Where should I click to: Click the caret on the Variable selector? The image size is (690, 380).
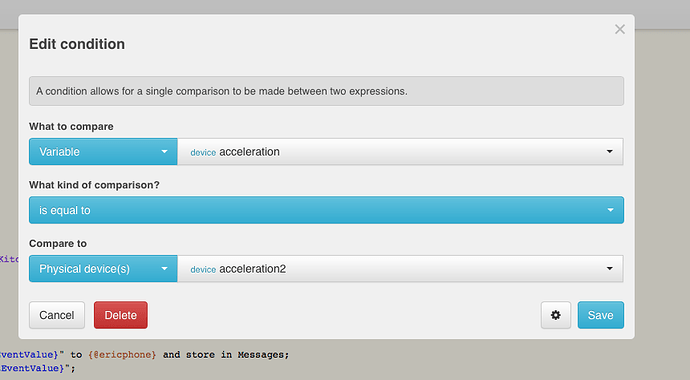[164, 152]
